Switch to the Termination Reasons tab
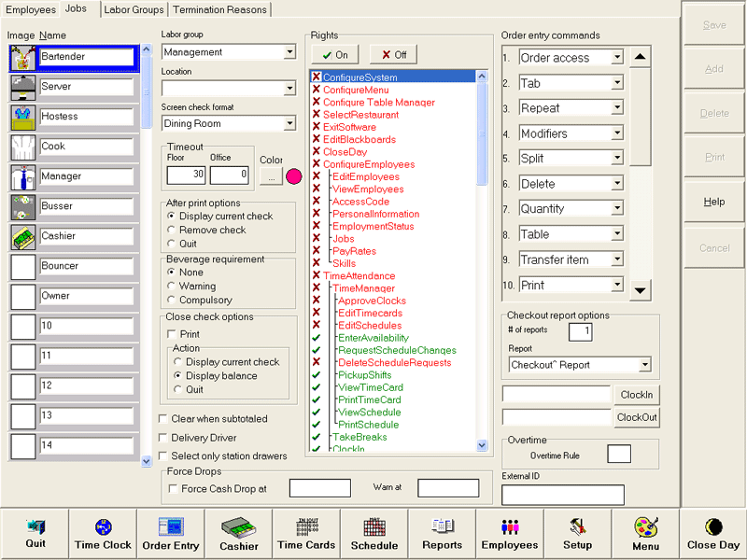Image resolution: width=747 pixels, height=560 pixels. [219, 9]
